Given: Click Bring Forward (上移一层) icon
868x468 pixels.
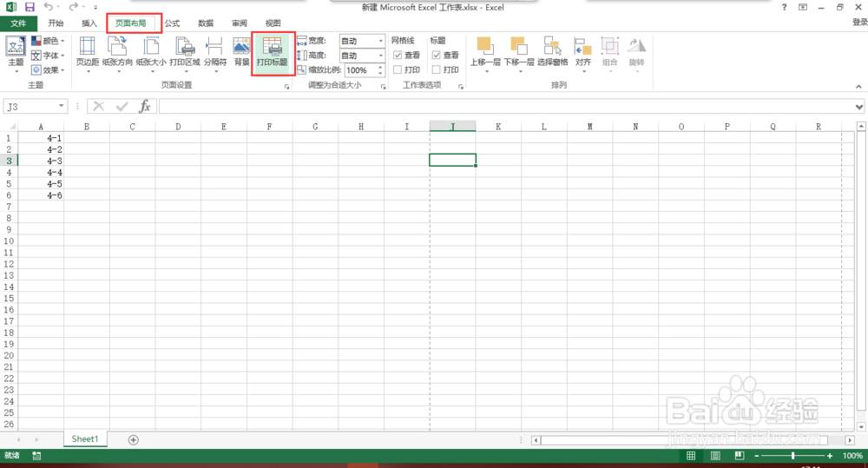Looking at the screenshot, I should (485, 46).
